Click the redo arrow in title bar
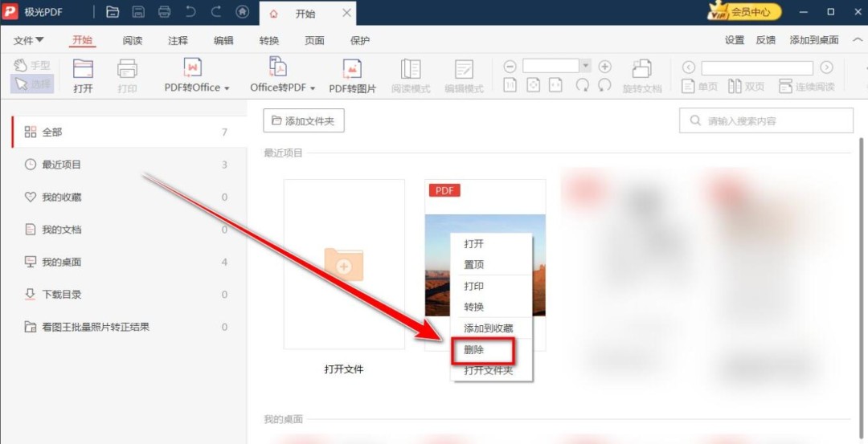Image resolution: width=868 pixels, height=444 pixels. pyautogui.click(x=216, y=11)
